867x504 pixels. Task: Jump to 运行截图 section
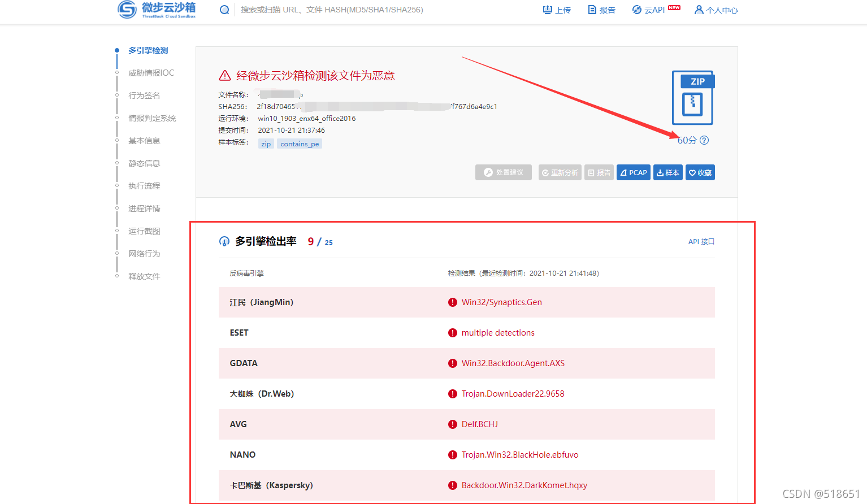tap(144, 231)
